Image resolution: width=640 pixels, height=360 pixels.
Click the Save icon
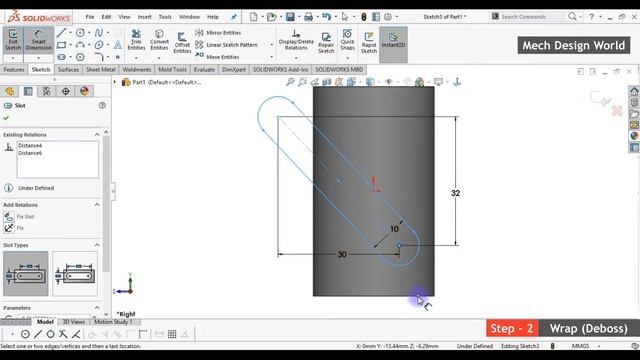coord(290,17)
